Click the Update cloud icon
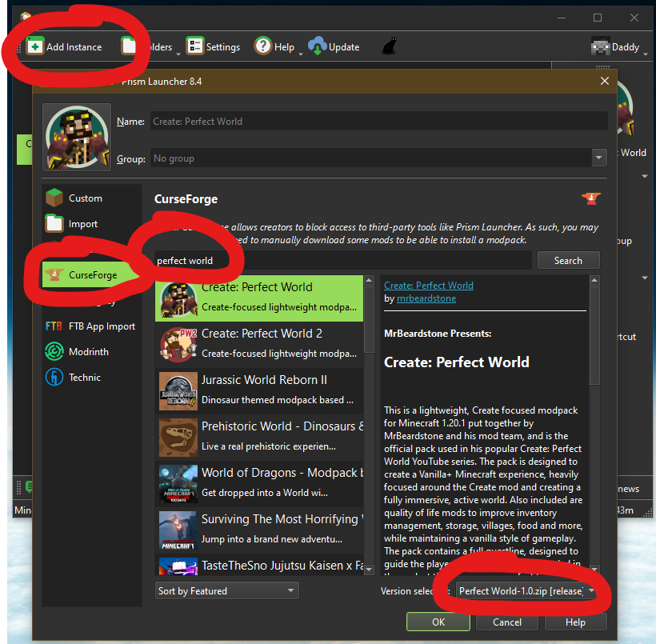The height and width of the screenshot is (644, 656). tap(318, 46)
